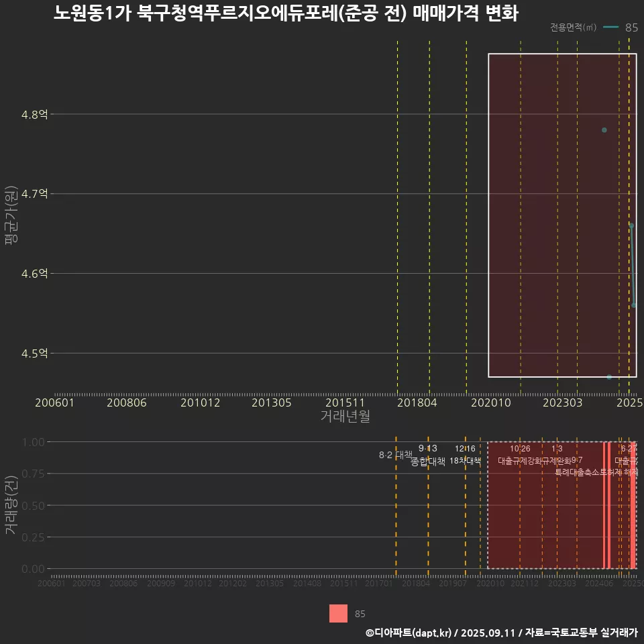The image size is (644, 644).
Task: Click the '4.8억' y-axis label
Action: [x=34, y=115]
